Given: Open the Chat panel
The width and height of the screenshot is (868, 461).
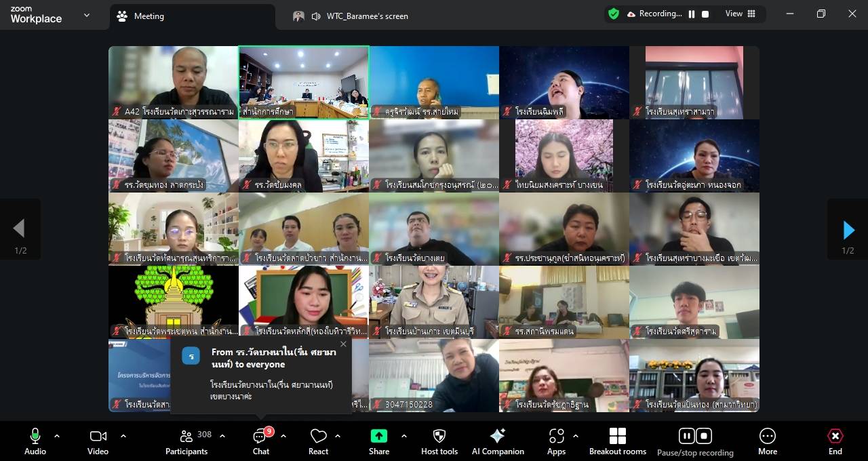Looking at the screenshot, I should pyautogui.click(x=260, y=441).
